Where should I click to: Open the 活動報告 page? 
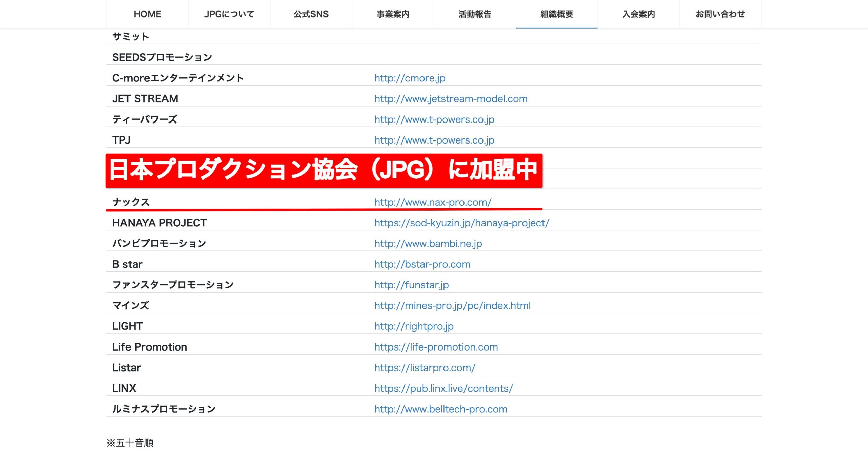pyautogui.click(x=474, y=14)
